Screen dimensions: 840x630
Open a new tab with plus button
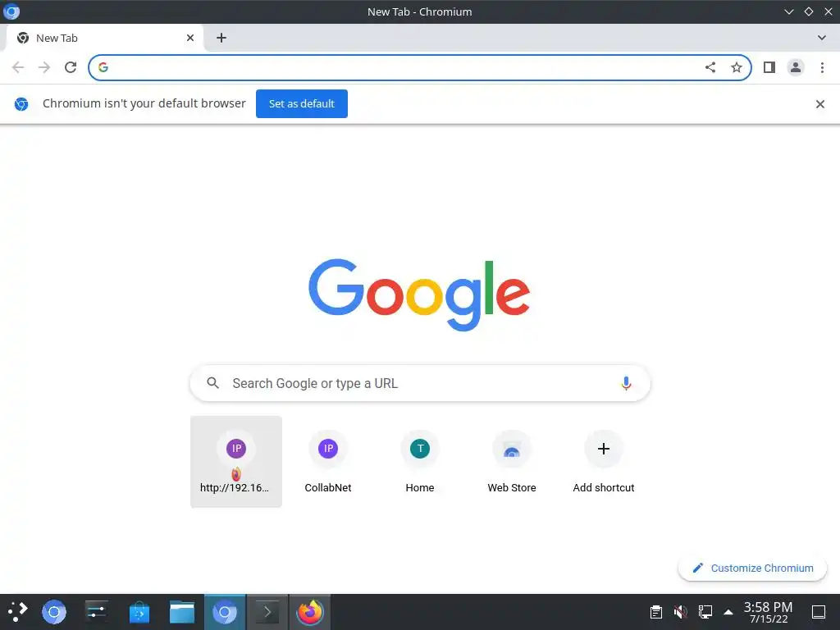[x=221, y=38]
